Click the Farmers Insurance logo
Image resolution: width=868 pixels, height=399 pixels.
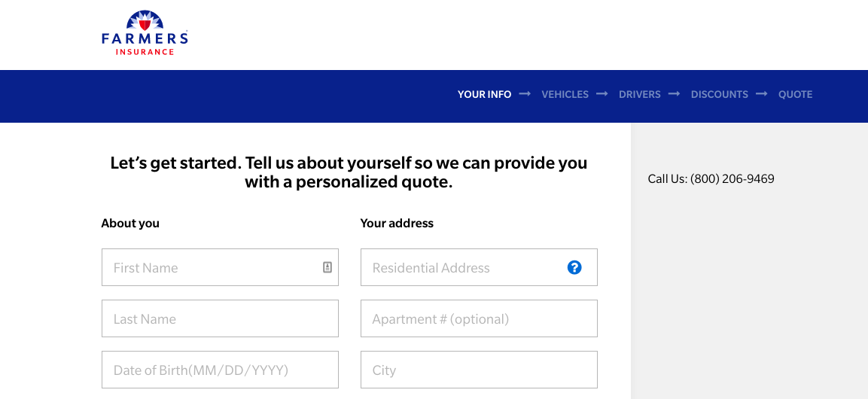tap(145, 33)
